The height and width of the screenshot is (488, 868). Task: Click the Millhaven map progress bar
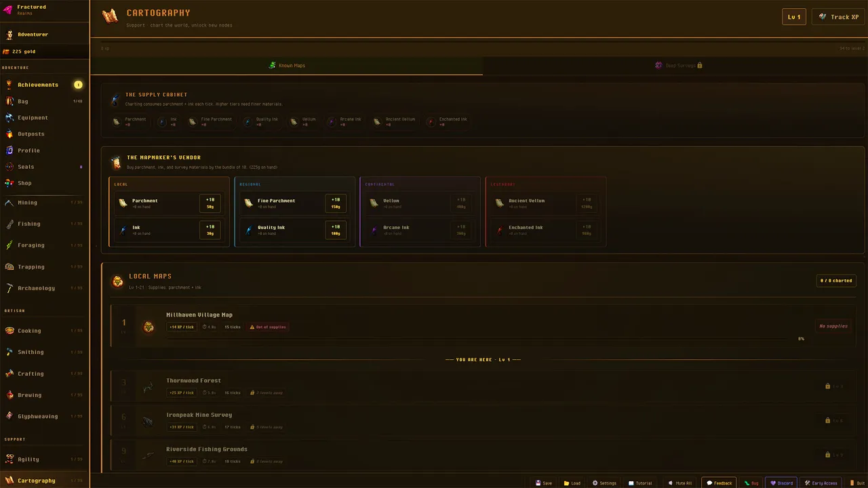[x=478, y=339]
